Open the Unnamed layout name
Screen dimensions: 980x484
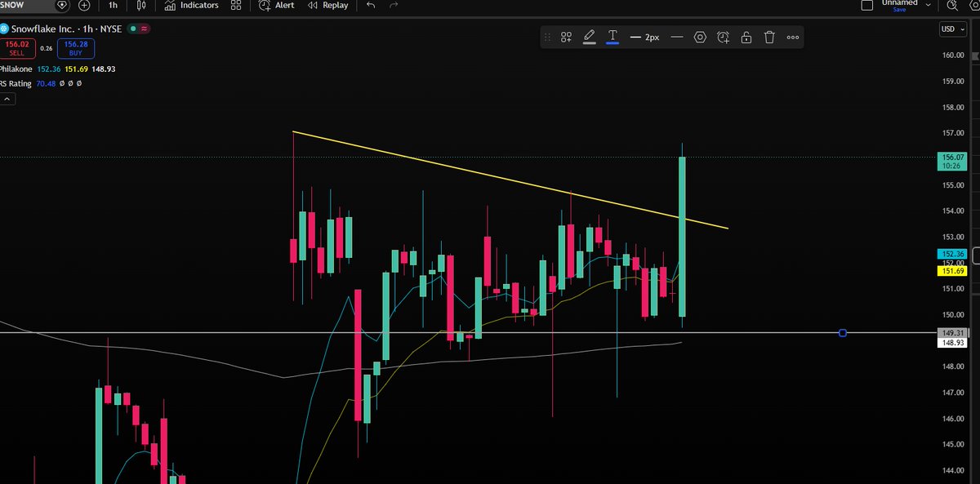899,2
